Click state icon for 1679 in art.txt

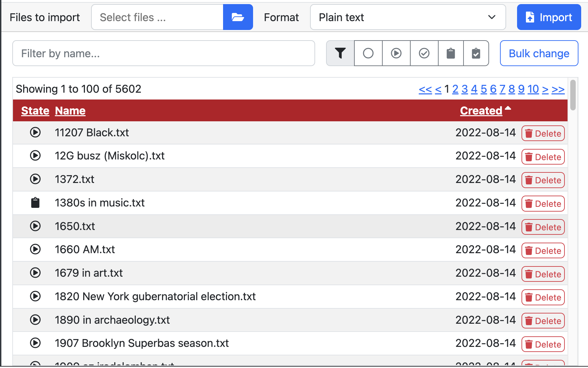pos(35,273)
